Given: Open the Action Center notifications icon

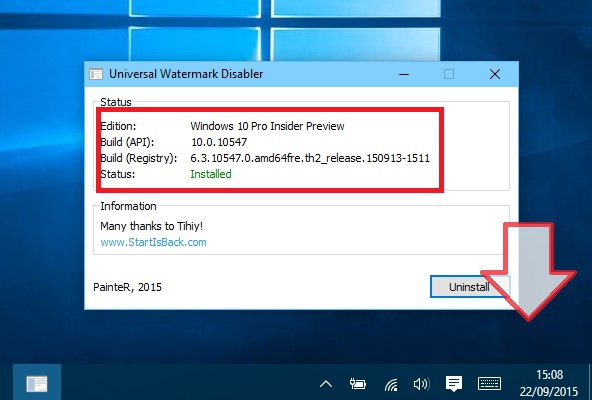Looking at the screenshot, I should 454,384.
